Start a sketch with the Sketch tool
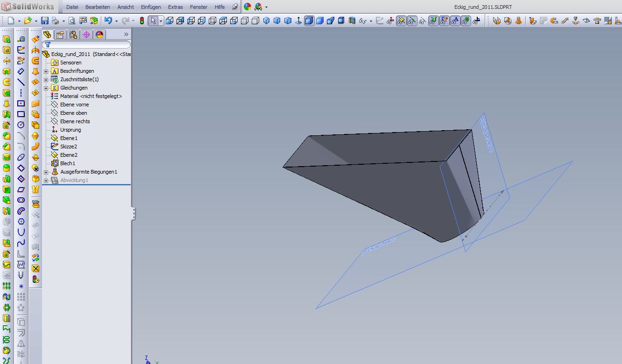 tap(21, 50)
